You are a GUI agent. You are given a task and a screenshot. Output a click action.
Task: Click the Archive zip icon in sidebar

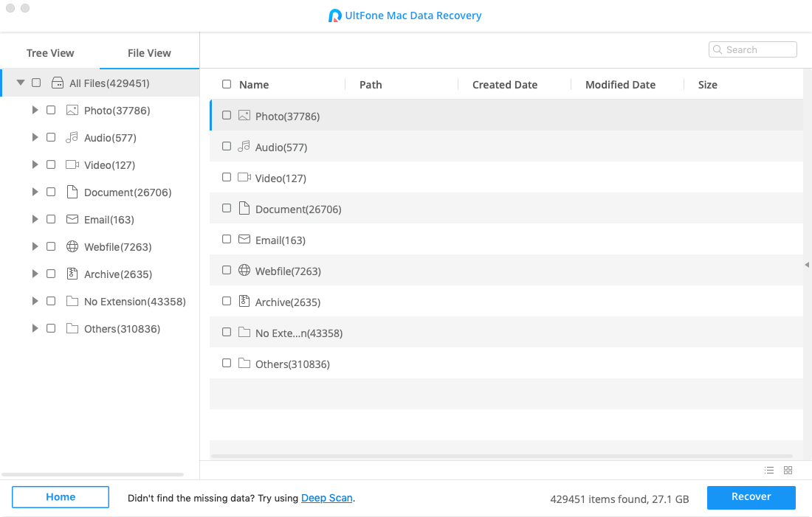(x=72, y=274)
